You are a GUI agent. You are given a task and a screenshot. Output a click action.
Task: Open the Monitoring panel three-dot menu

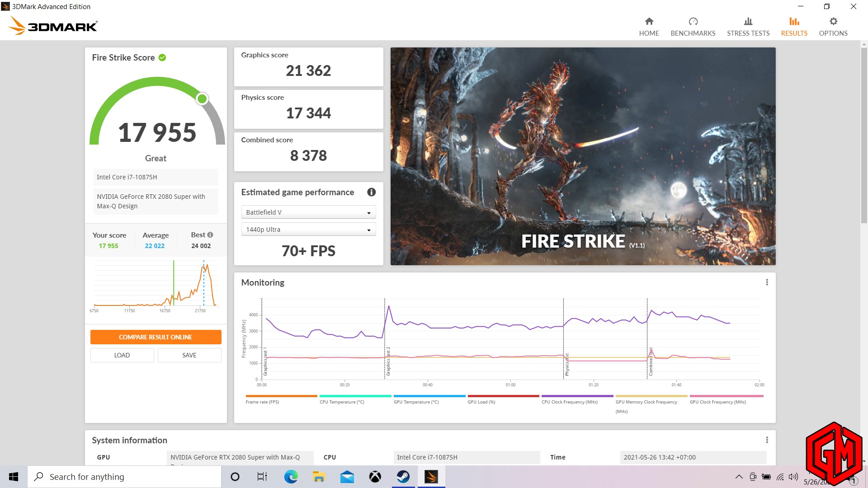click(x=767, y=282)
